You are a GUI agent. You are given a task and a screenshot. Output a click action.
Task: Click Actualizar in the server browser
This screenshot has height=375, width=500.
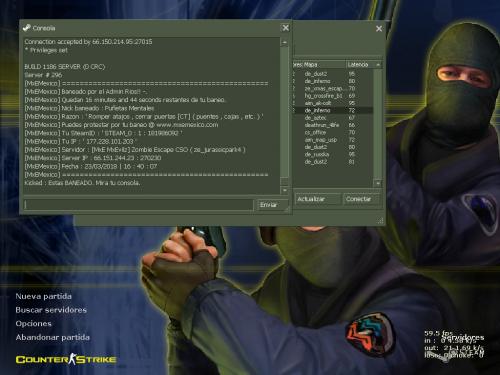318,199
